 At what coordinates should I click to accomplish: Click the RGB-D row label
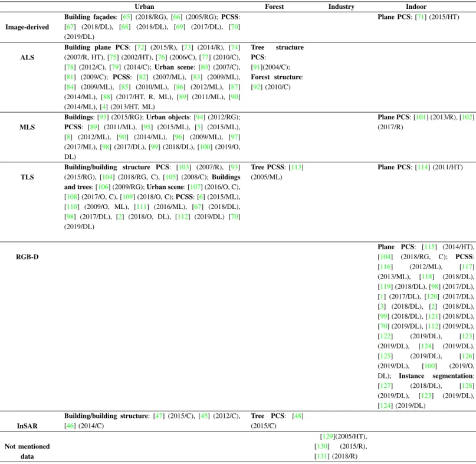click(x=27, y=257)
